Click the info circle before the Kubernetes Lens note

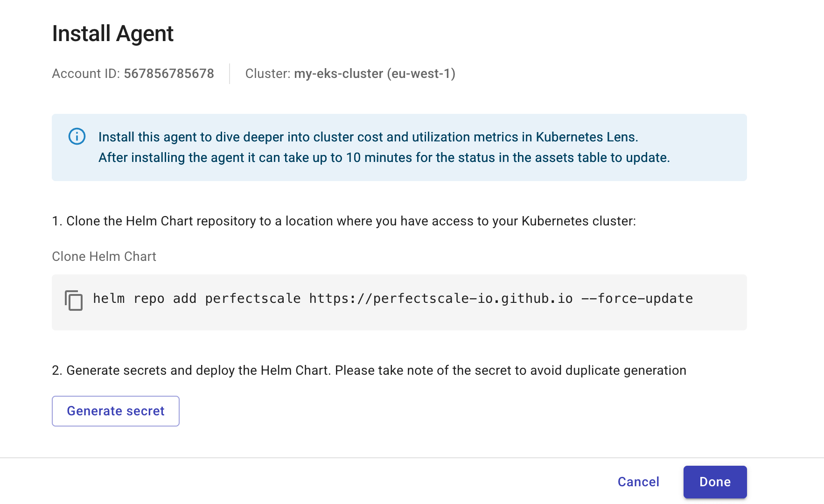coord(77,136)
